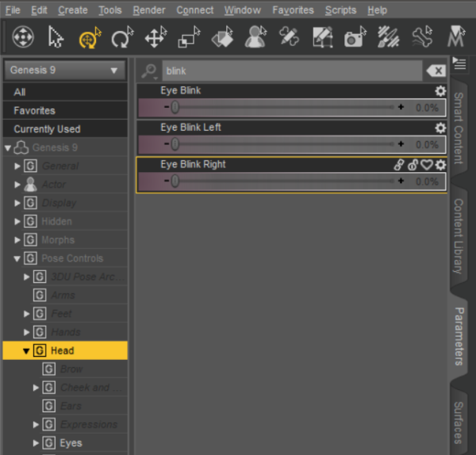Image resolution: width=476 pixels, height=455 pixels.
Task: Open the Window menu
Action: [243, 10]
